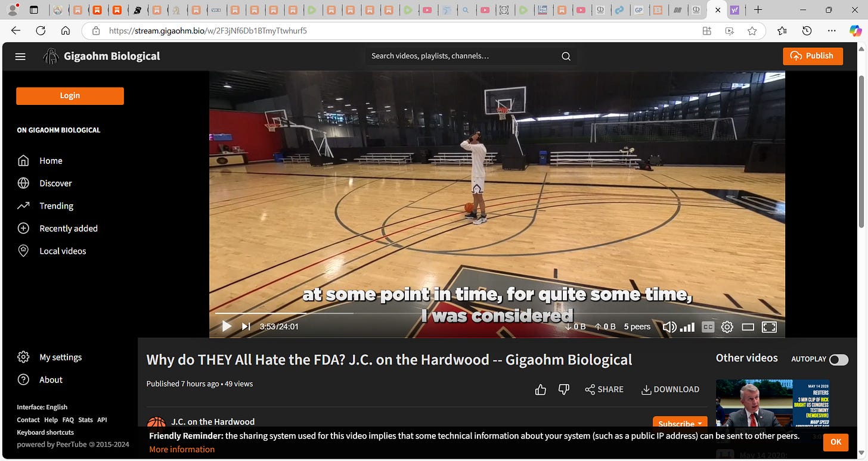Go back in the browser
868x461 pixels.
(15, 31)
